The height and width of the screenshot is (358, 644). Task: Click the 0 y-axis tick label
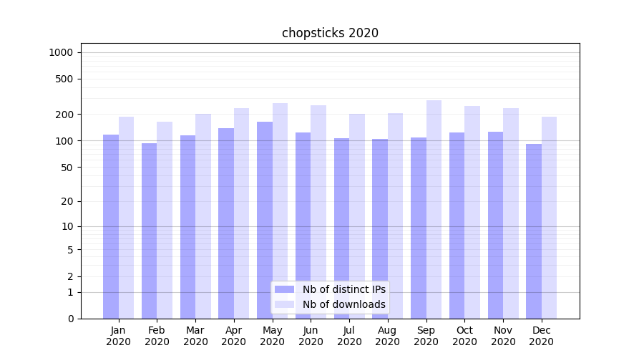pyautogui.click(x=70, y=319)
